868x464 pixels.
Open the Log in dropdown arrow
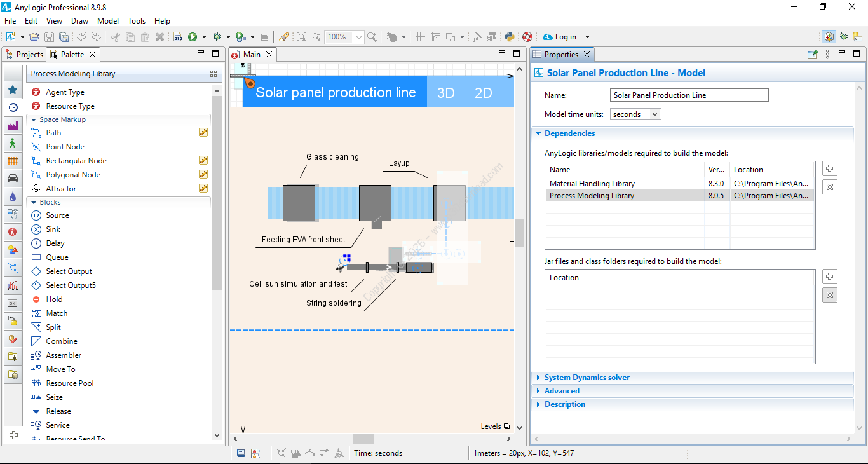point(587,37)
